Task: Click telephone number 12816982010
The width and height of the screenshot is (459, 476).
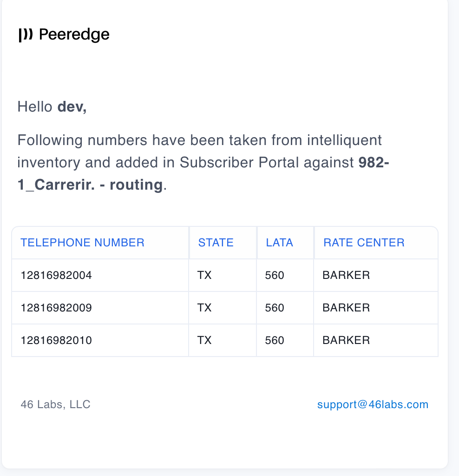Action: point(56,340)
